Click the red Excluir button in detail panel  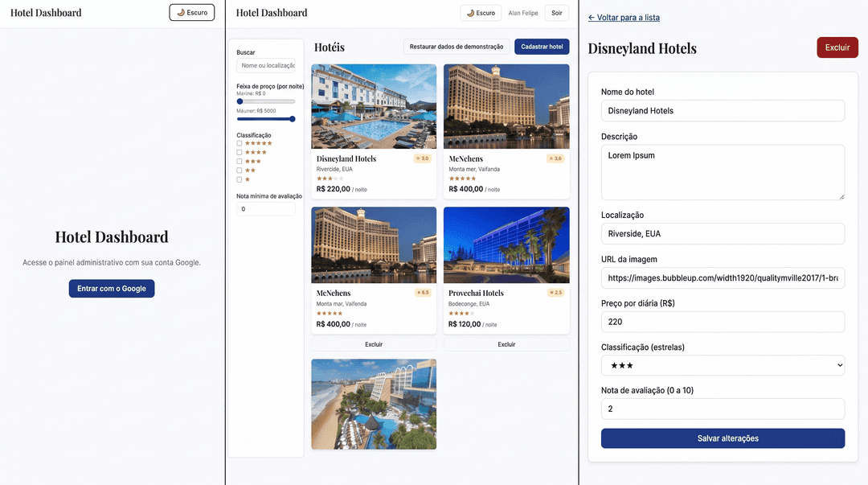[837, 47]
